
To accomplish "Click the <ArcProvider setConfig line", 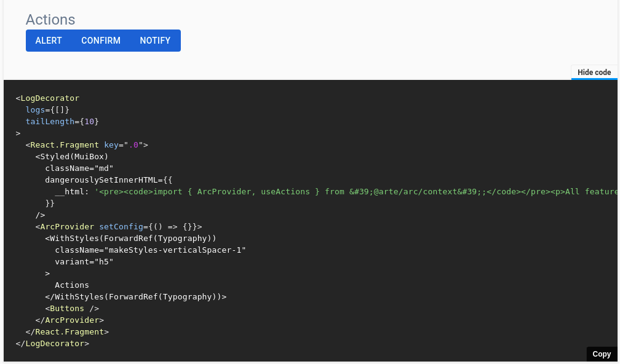I will [119, 227].
